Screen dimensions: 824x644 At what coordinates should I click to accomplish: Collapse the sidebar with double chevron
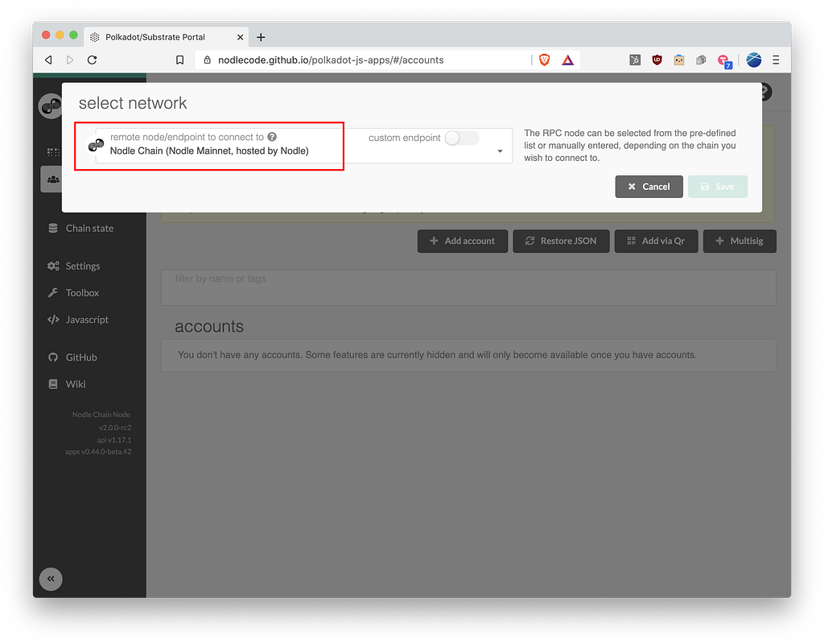tap(51, 579)
